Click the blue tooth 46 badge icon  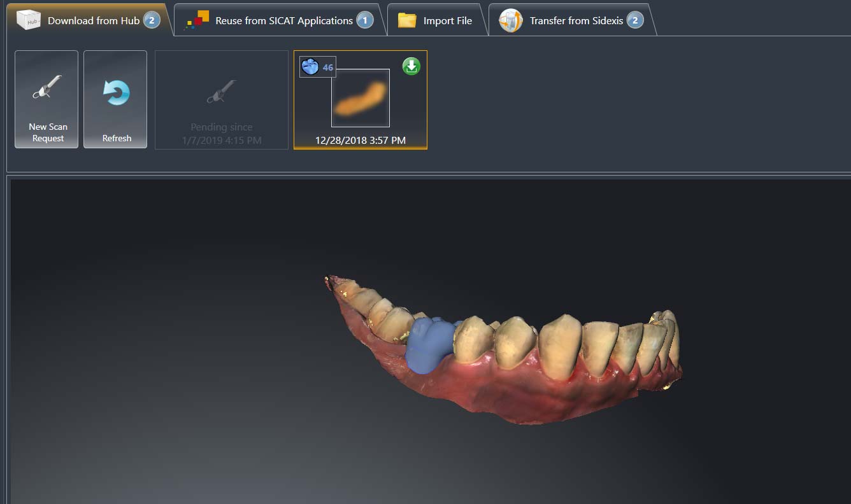coord(318,67)
